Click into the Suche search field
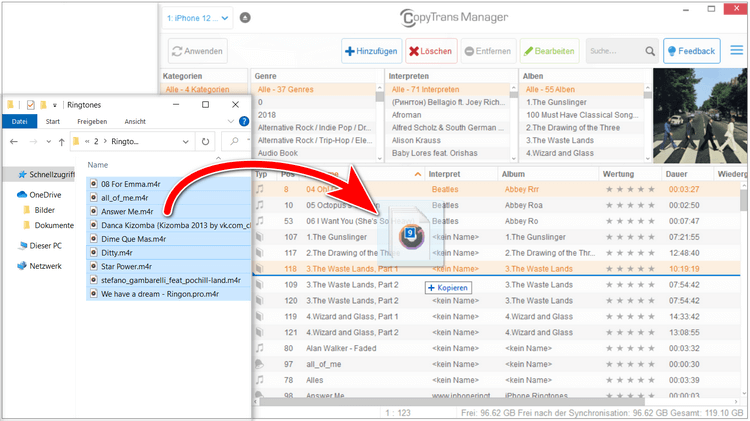The height and width of the screenshot is (421, 750). tap(614, 51)
